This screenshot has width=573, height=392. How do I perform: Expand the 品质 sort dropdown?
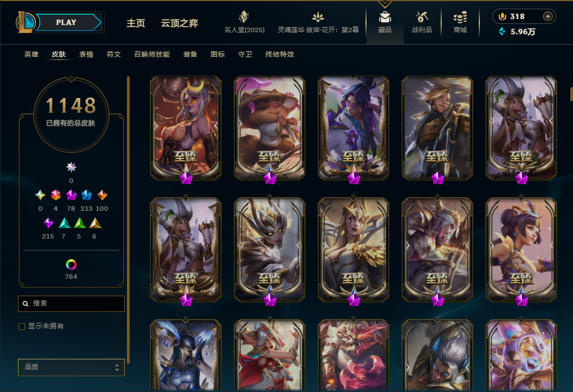pyautogui.click(x=71, y=367)
